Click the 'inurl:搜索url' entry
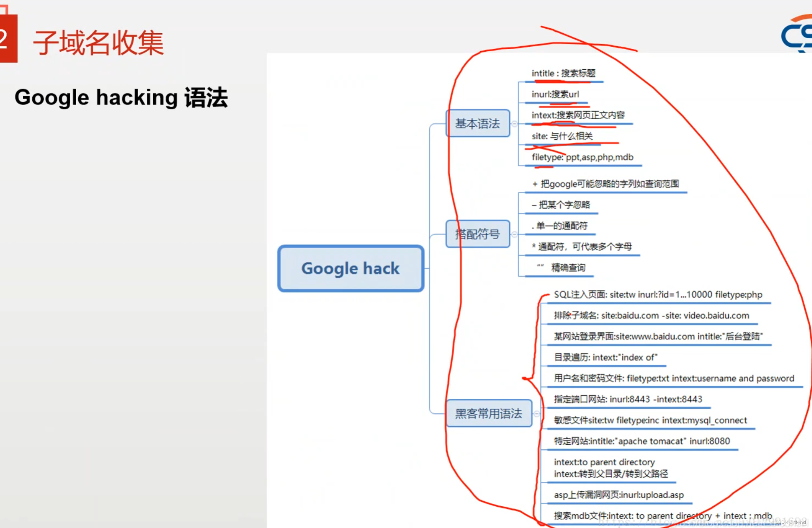 pos(555,94)
